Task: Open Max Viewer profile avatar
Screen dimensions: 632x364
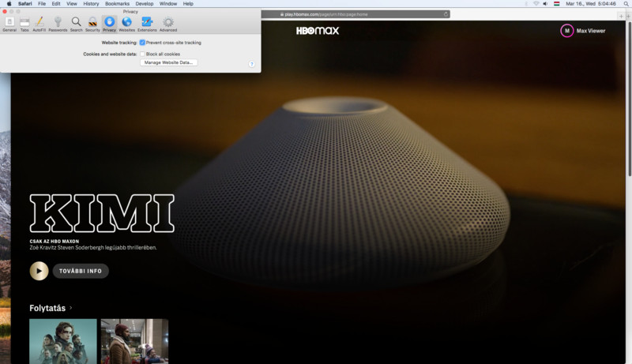Action: (566, 31)
